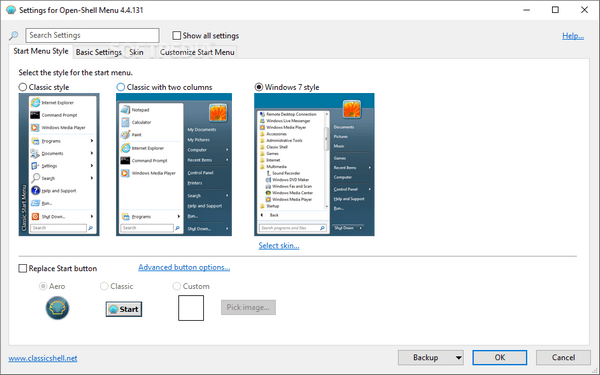Open the Basic Settings tab
The image size is (600, 375).
98,52
